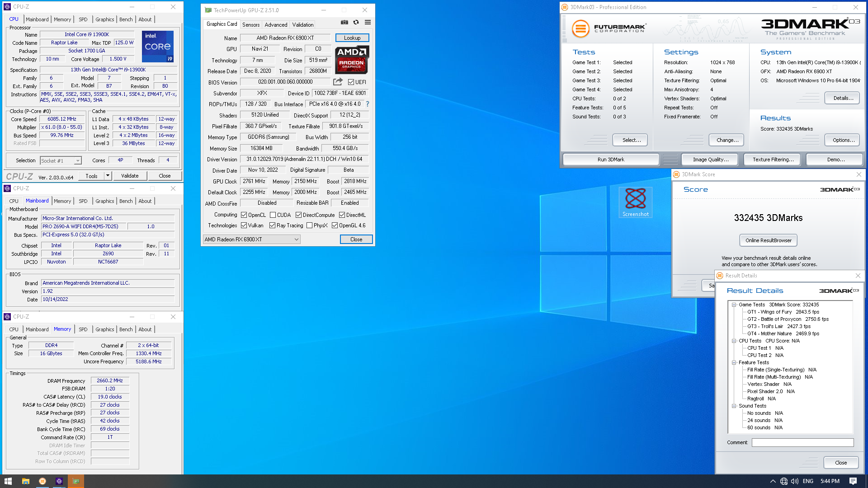Open File Explorer from the taskbar
The width and height of the screenshot is (868, 488).
(x=26, y=481)
